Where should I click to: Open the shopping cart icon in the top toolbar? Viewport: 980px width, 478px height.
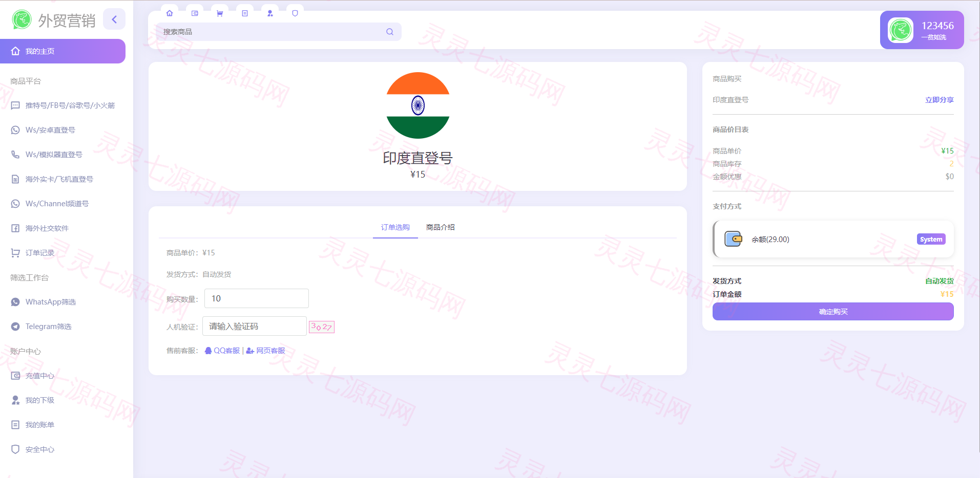click(x=220, y=13)
